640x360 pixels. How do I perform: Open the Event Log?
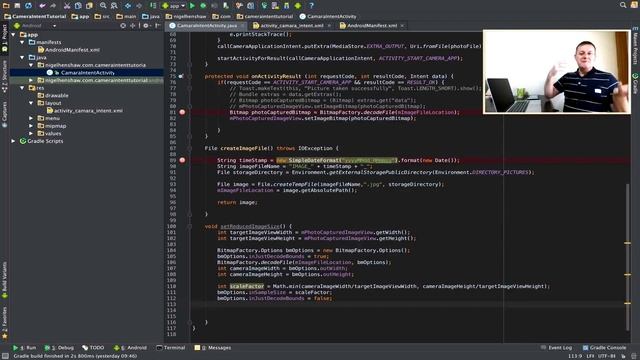click(556, 348)
